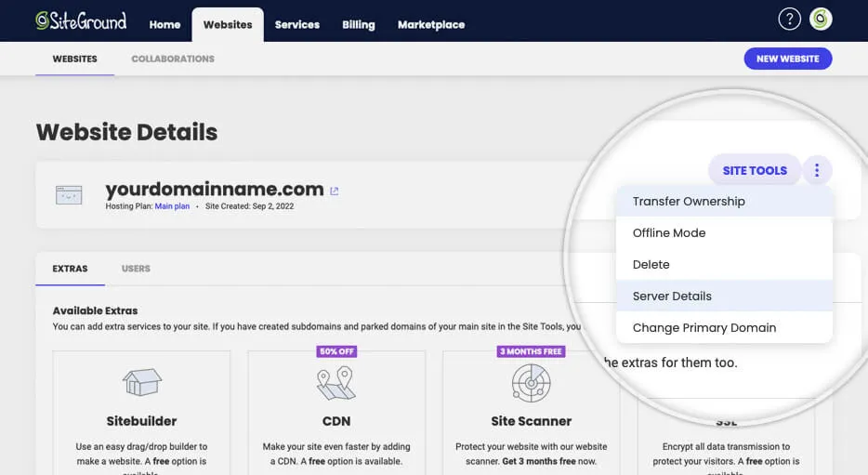
Task: Click the Available Extras heading
Action: point(95,310)
